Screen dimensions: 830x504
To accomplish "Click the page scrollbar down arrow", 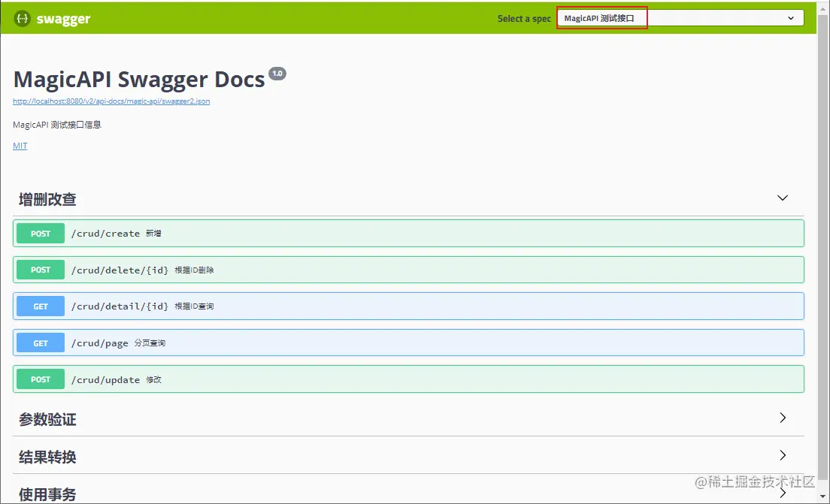I will [822, 496].
